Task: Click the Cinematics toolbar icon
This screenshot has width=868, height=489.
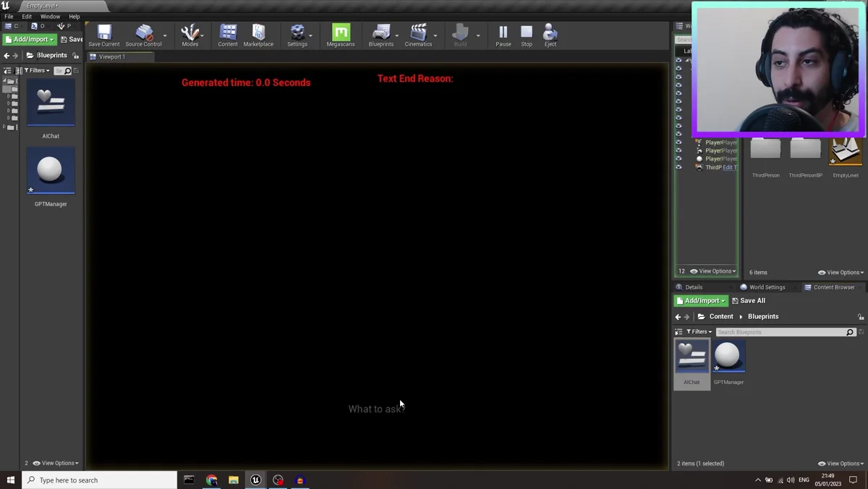Action: coord(418,35)
